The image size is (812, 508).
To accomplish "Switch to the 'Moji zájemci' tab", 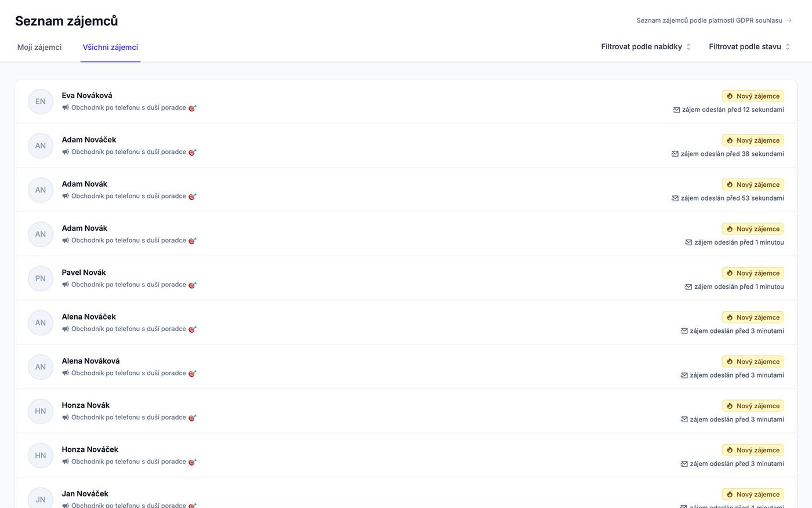I will tap(39, 48).
